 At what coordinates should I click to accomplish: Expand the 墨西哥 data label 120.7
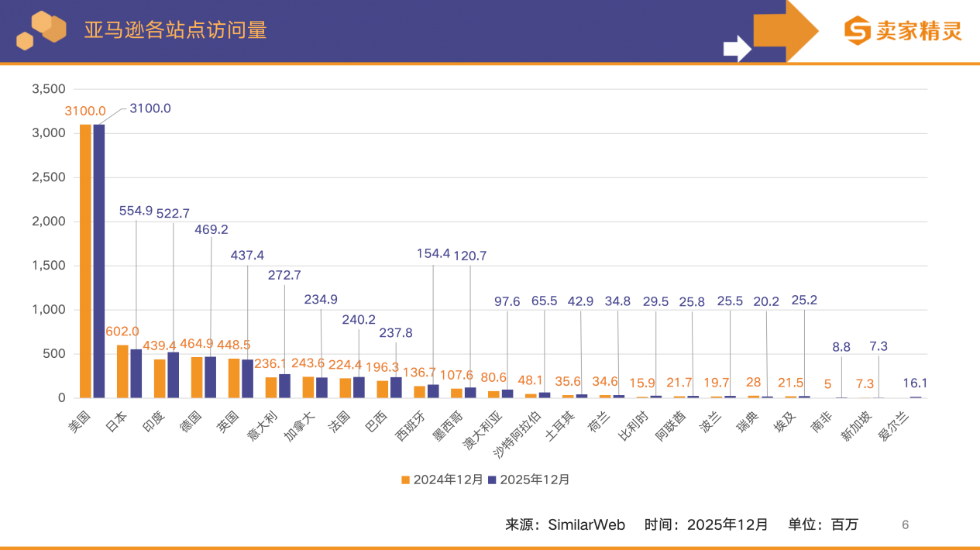[471, 254]
